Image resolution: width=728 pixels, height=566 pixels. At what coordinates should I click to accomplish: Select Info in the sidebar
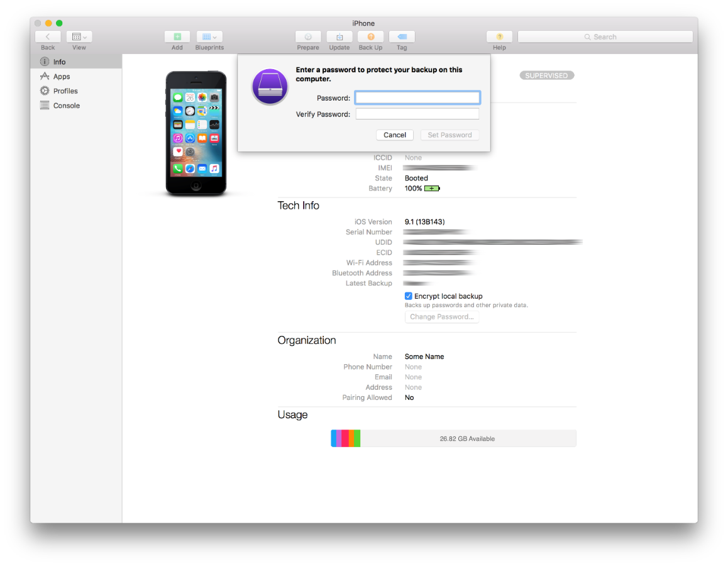point(59,62)
